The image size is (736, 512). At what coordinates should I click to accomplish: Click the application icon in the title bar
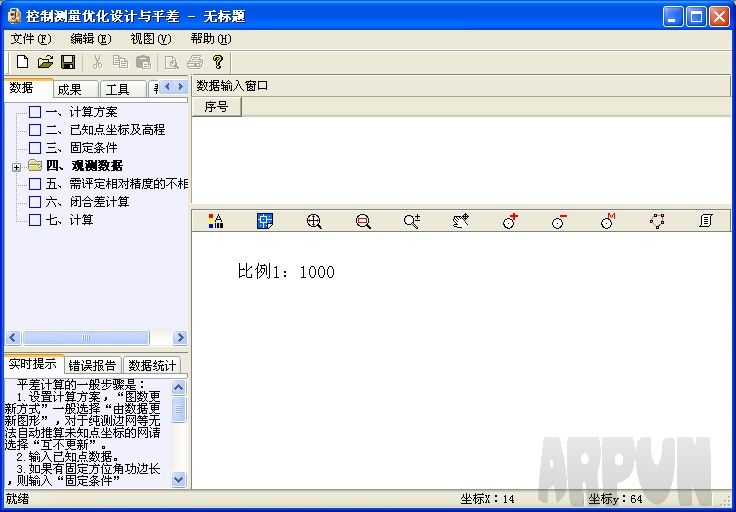15,16
